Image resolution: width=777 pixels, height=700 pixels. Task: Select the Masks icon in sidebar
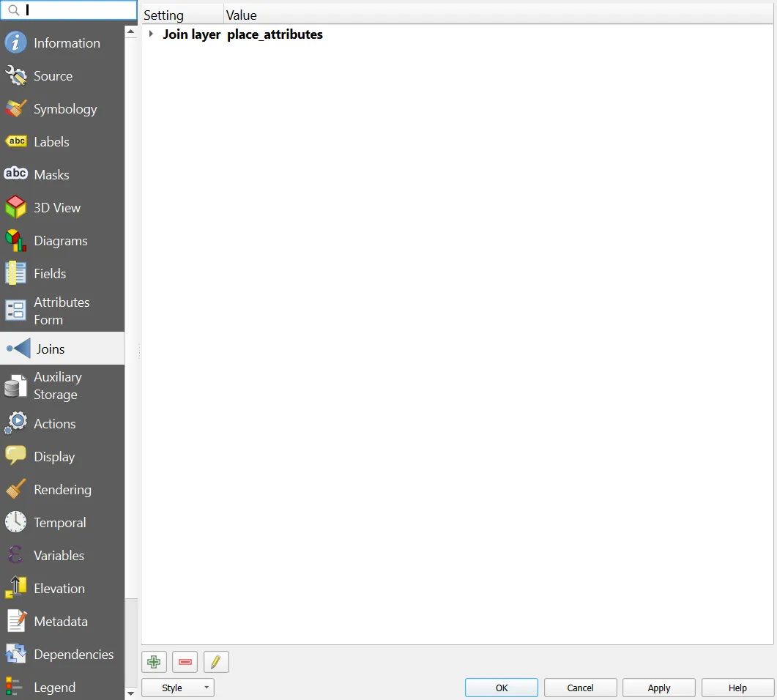[16, 174]
